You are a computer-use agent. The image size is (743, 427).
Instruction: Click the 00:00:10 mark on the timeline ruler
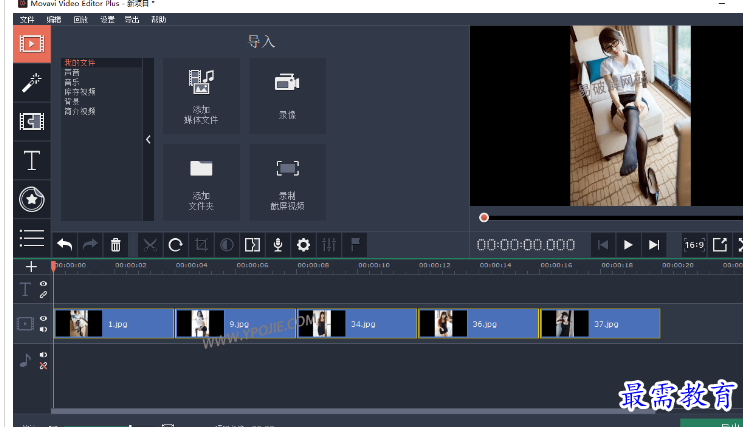pyautogui.click(x=374, y=265)
